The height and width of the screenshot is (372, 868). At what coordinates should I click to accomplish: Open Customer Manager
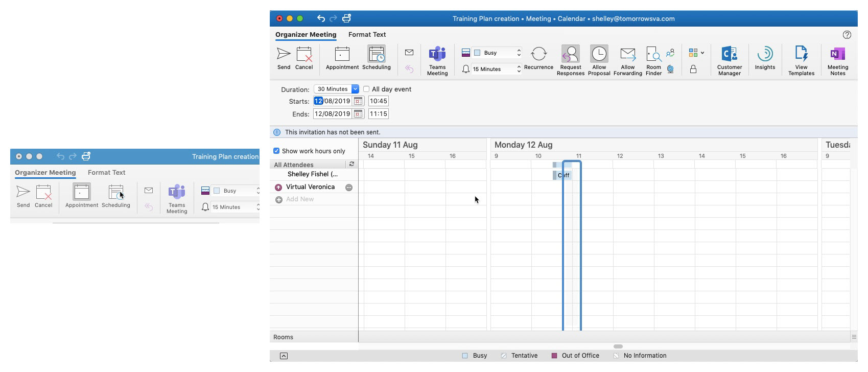[x=730, y=60]
